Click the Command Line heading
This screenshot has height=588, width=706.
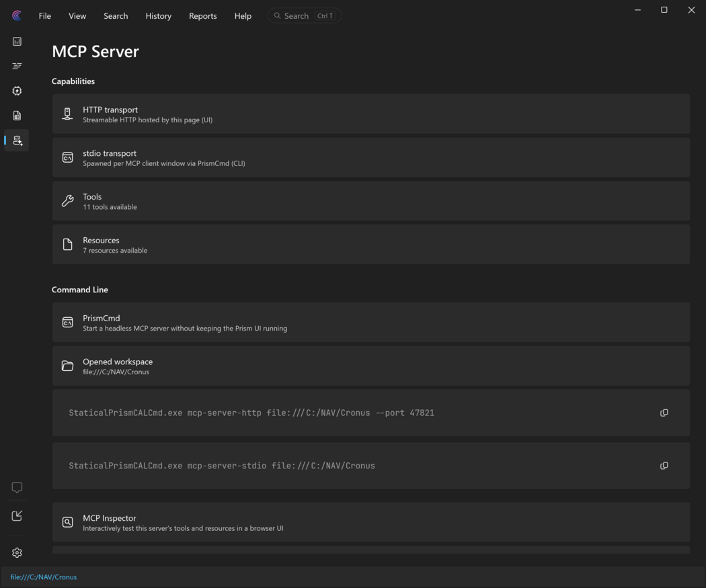[x=80, y=290]
